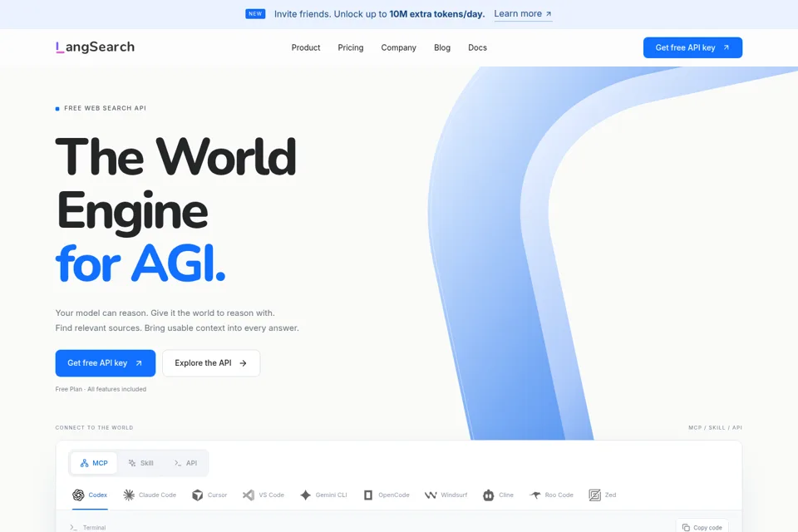798x532 pixels.
Task: Pick the Windsurf client tab
Action: pos(446,495)
